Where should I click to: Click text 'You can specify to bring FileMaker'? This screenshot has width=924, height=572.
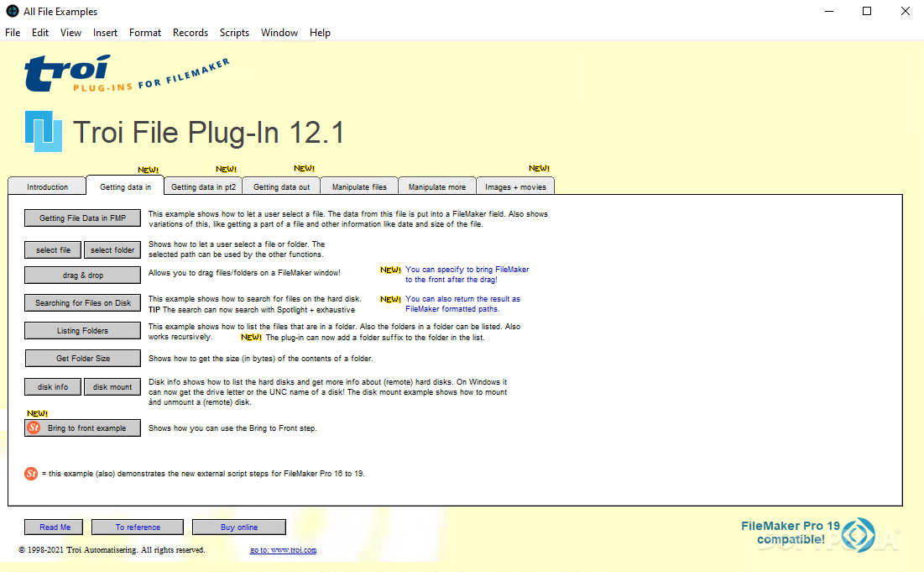(x=467, y=269)
